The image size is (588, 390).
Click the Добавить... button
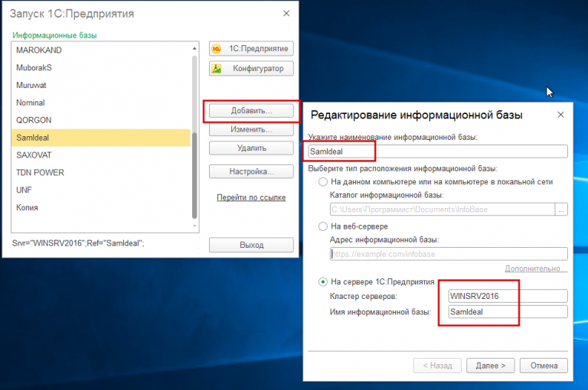point(251,111)
